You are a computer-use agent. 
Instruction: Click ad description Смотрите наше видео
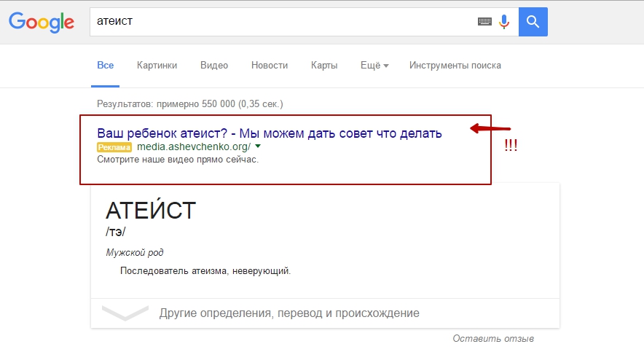178,160
